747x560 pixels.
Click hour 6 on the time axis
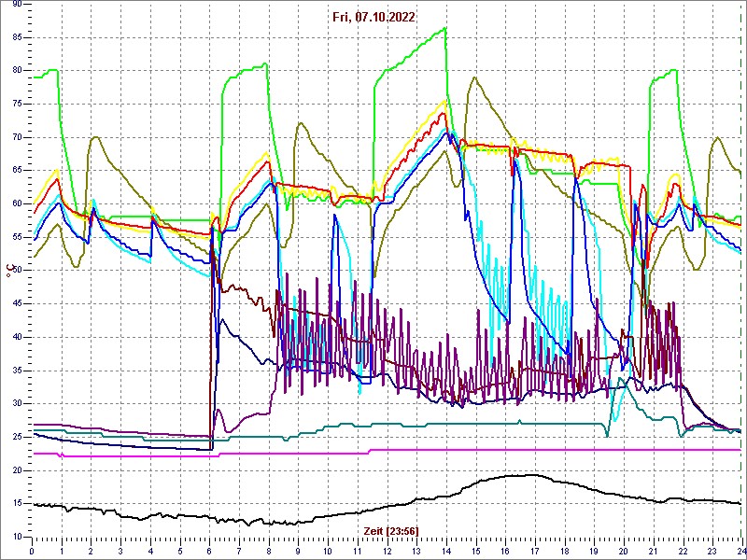coord(209,551)
